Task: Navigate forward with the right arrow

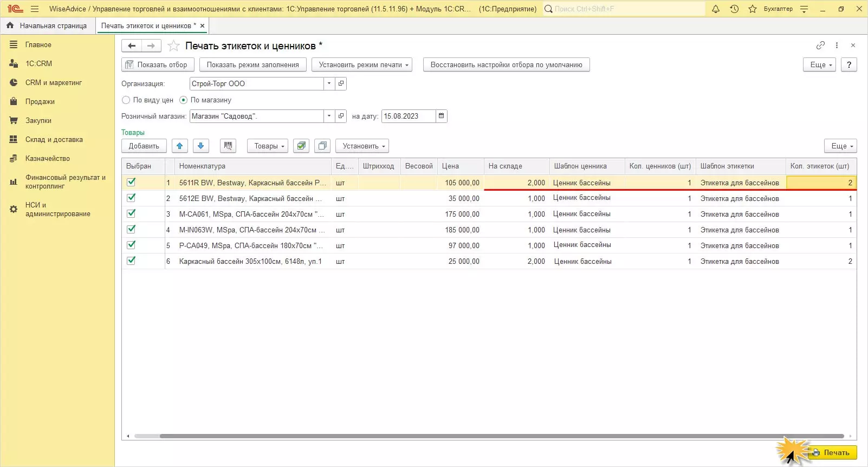Action: tap(151, 46)
